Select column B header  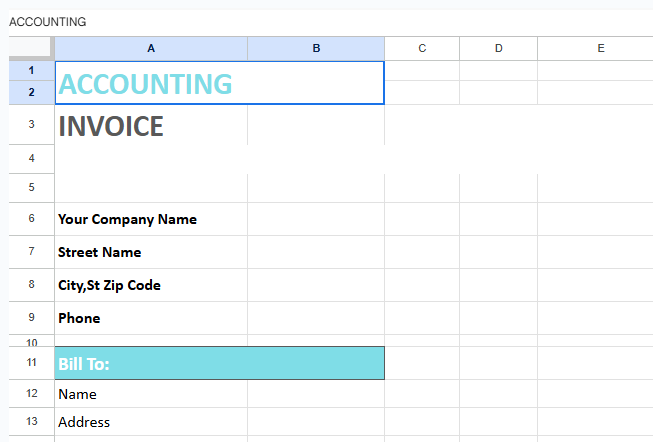click(316, 48)
